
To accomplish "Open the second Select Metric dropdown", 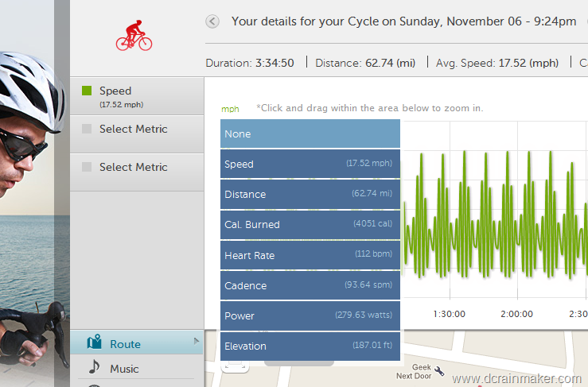I will pyautogui.click(x=137, y=172).
